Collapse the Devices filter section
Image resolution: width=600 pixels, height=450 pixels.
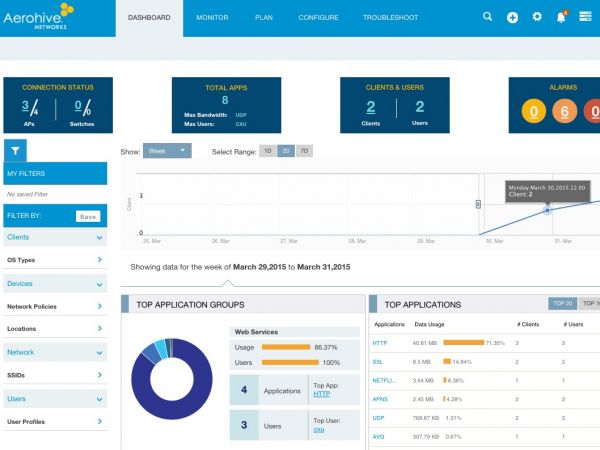(x=55, y=284)
